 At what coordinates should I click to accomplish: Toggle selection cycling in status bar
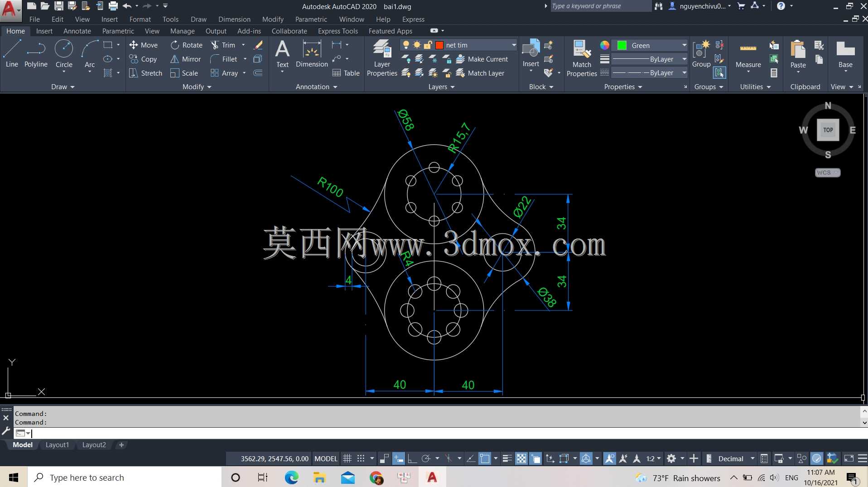(x=535, y=458)
